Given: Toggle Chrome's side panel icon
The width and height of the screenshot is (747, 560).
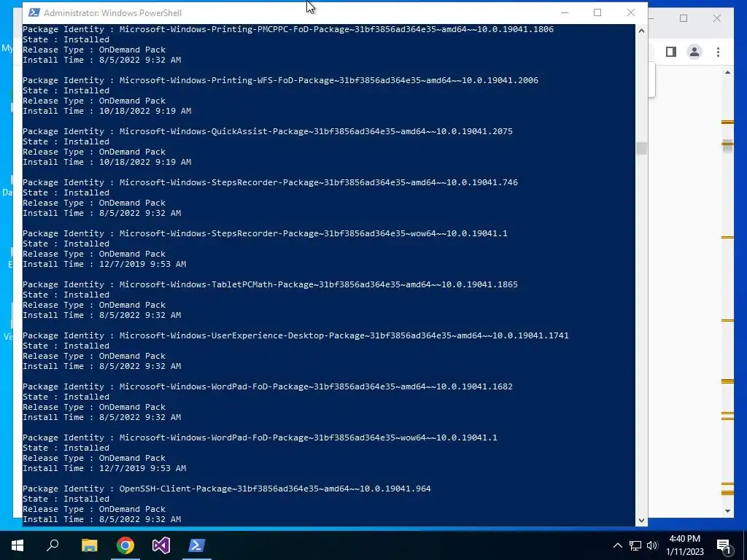Looking at the screenshot, I should (671, 52).
